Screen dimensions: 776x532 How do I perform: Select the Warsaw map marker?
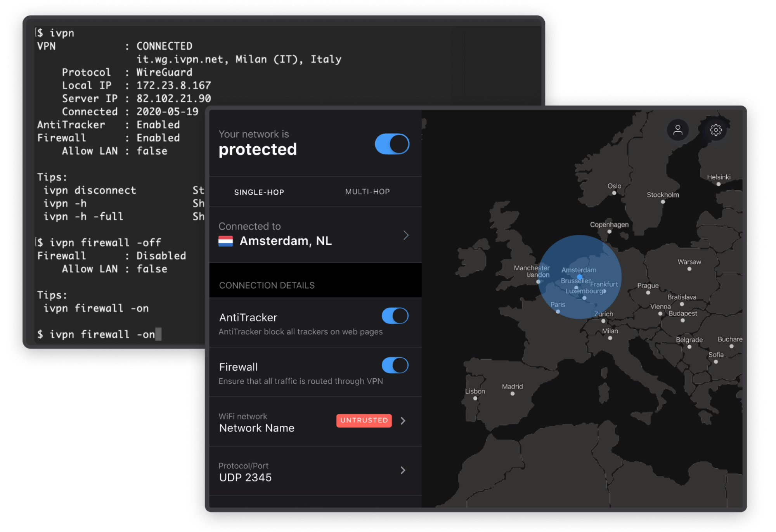(x=689, y=269)
